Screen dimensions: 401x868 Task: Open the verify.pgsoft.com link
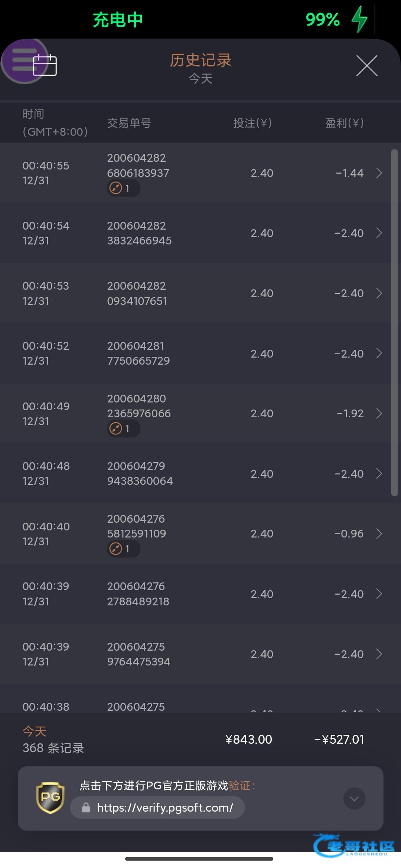tap(165, 808)
